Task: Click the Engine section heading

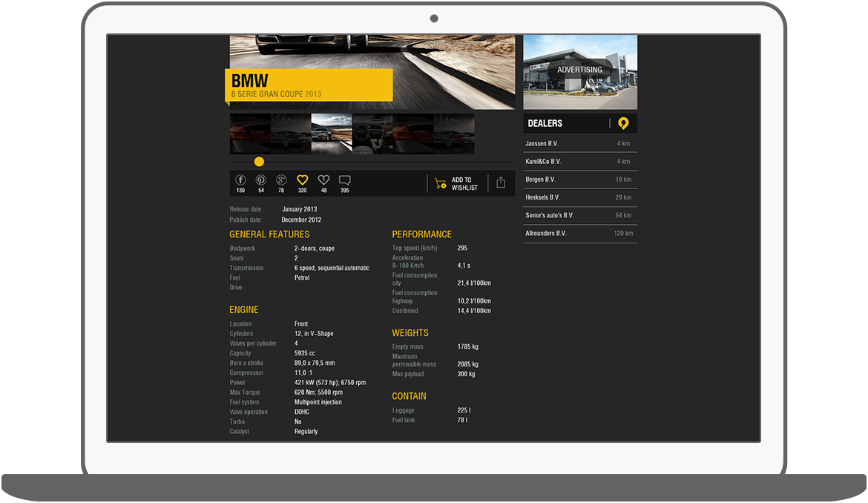Action: (244, 310)
